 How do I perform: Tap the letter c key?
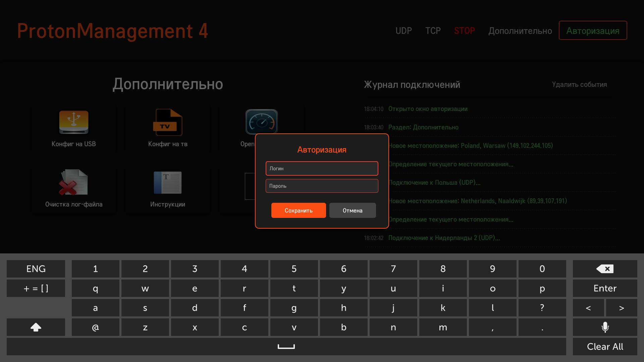245,327
